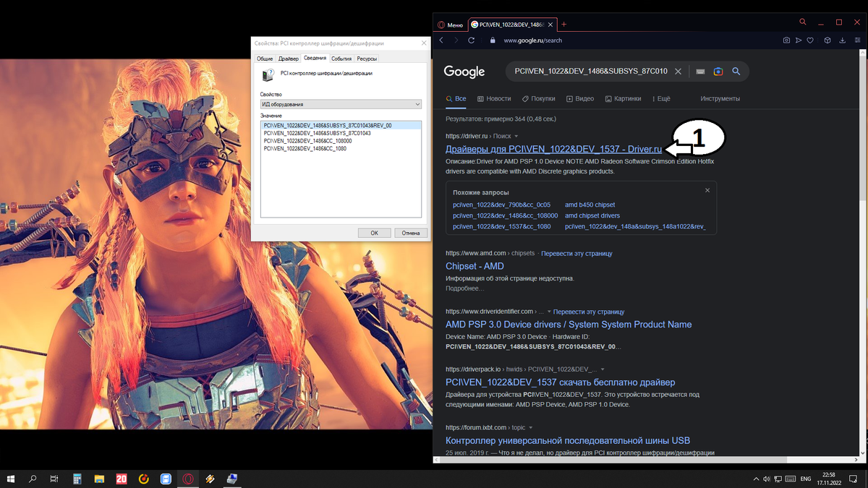
Task: Open Windows taskbar search
Action: pos(33,479)
